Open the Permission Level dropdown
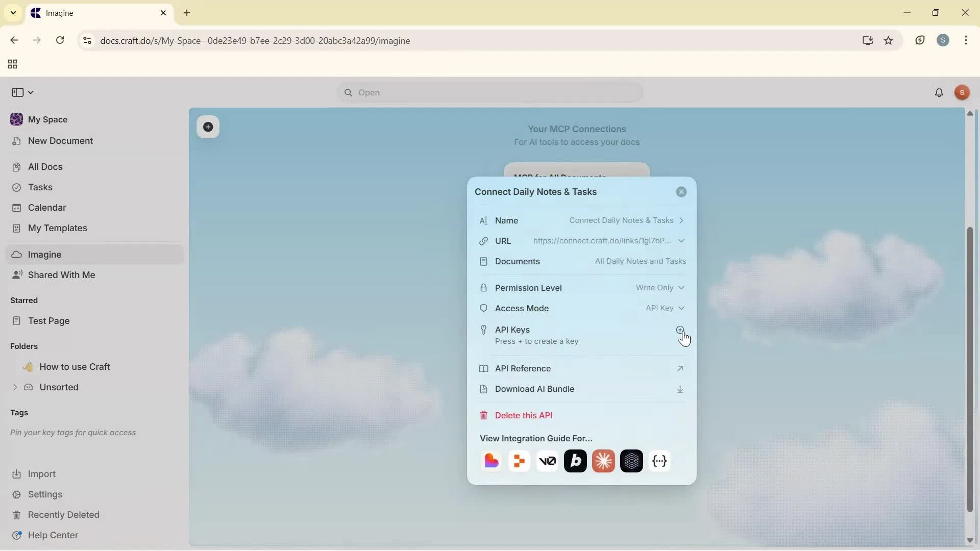This screenshot has height=551, width=980. click(660, 288)
